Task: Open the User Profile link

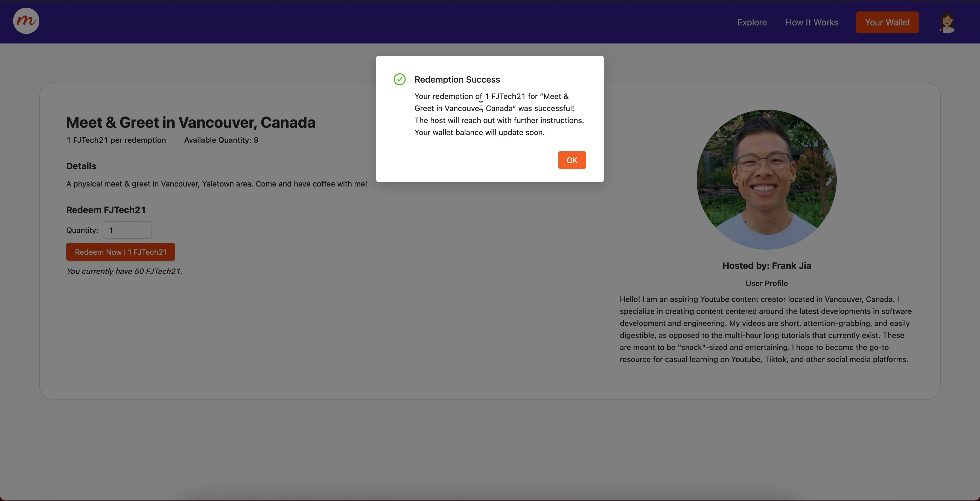Action: (766, 283)
